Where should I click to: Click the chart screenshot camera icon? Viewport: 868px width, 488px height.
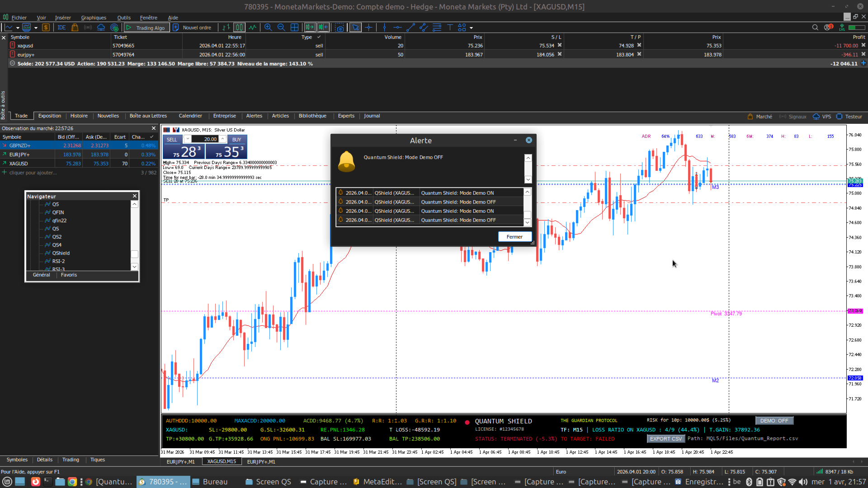point(340,28)
